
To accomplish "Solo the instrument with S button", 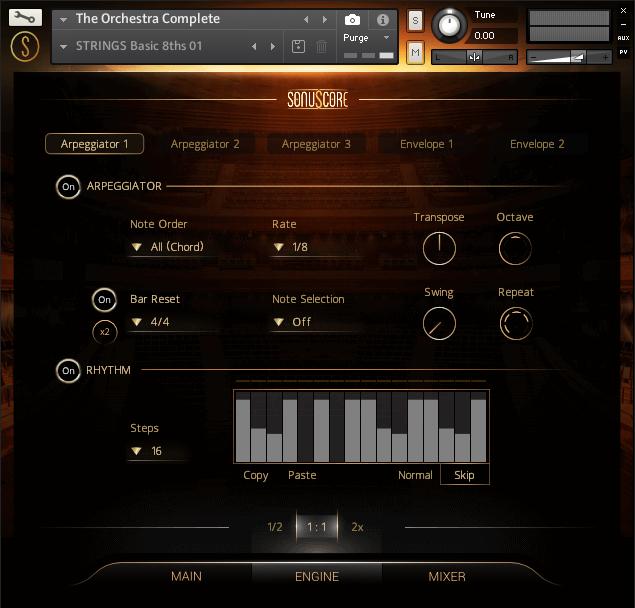I will [416, 20].
